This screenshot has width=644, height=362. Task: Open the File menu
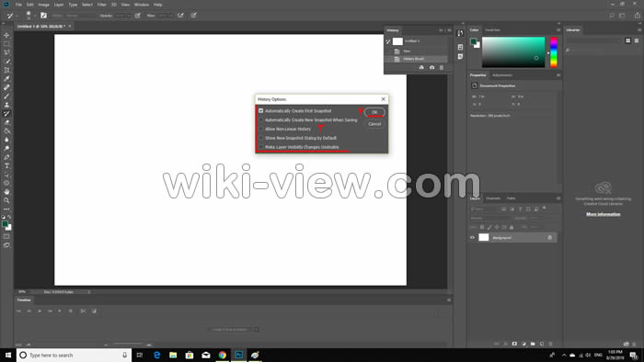tap(18, 5)
